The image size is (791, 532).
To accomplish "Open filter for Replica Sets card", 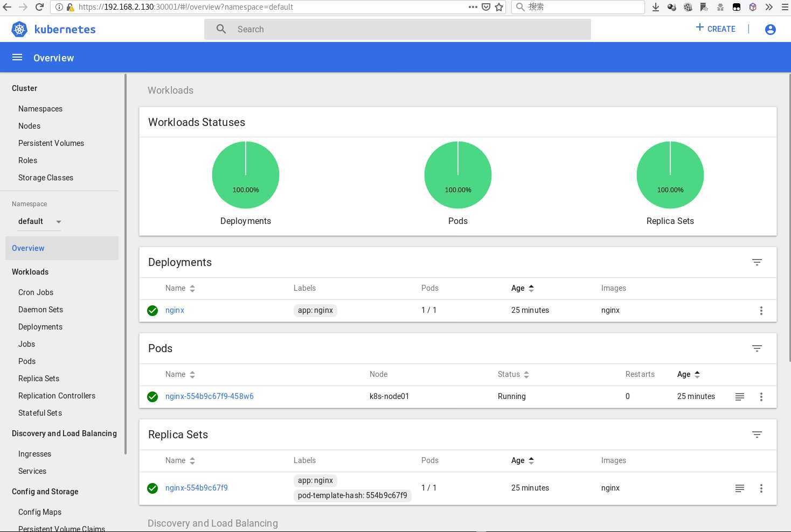I will [757, 435].
